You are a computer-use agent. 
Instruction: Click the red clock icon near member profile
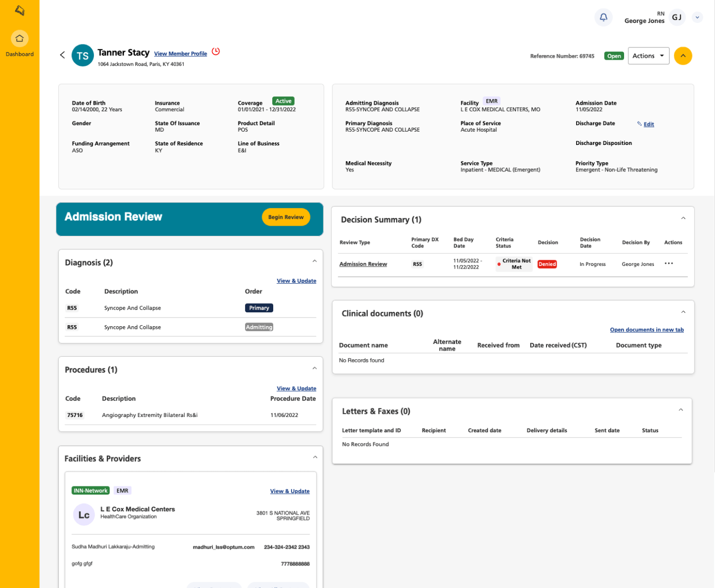point(216,52)
